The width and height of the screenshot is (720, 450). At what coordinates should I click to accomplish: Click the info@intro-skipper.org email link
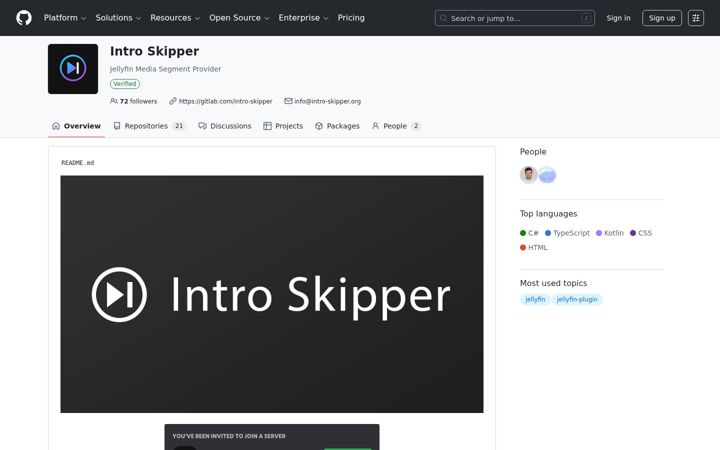point(327,101)
